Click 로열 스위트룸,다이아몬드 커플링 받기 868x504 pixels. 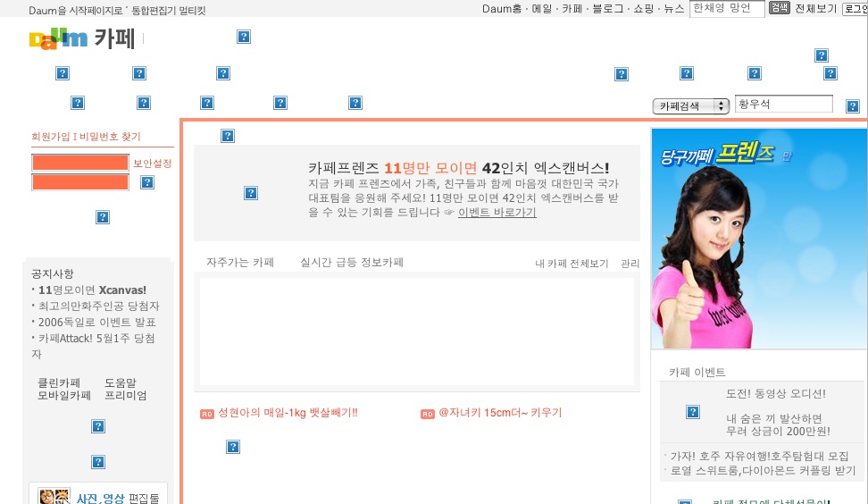coord(763,471)
